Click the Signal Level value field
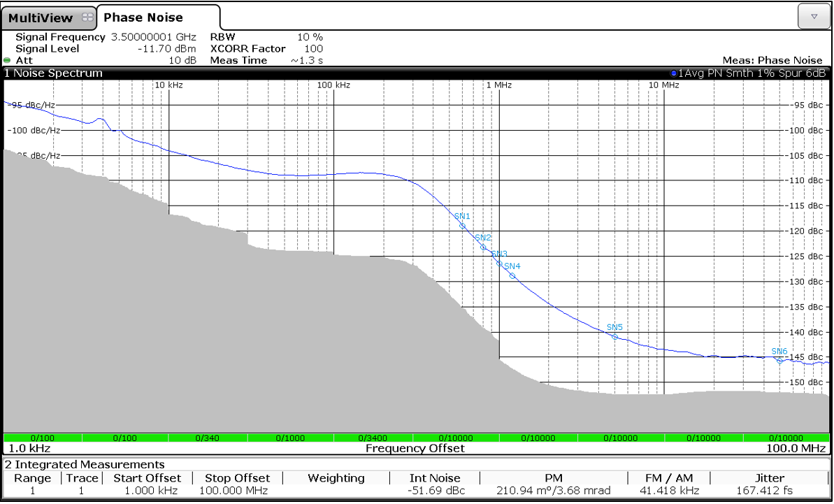Viewport: 834px width, 504px height. [x=168, y=48]
